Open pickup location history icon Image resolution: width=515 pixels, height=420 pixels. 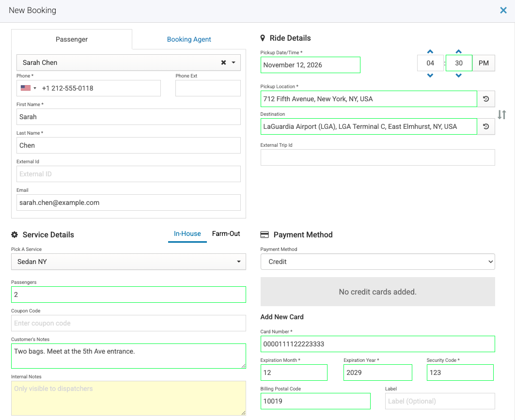coord(486,99)
